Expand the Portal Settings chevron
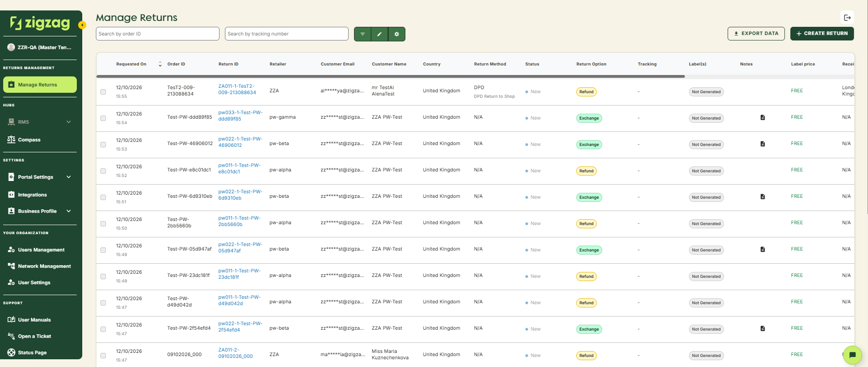Screen dimensions: 868x367 [x=69, y=177]
